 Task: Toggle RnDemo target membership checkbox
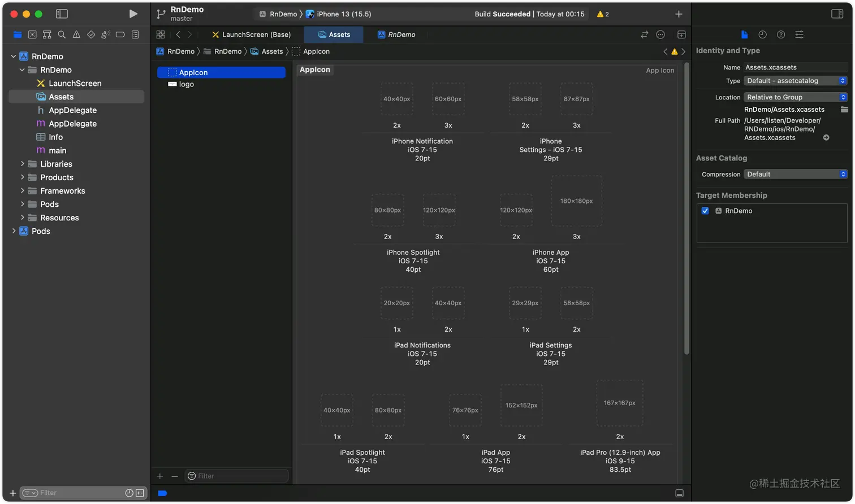(x=705, y=211)
